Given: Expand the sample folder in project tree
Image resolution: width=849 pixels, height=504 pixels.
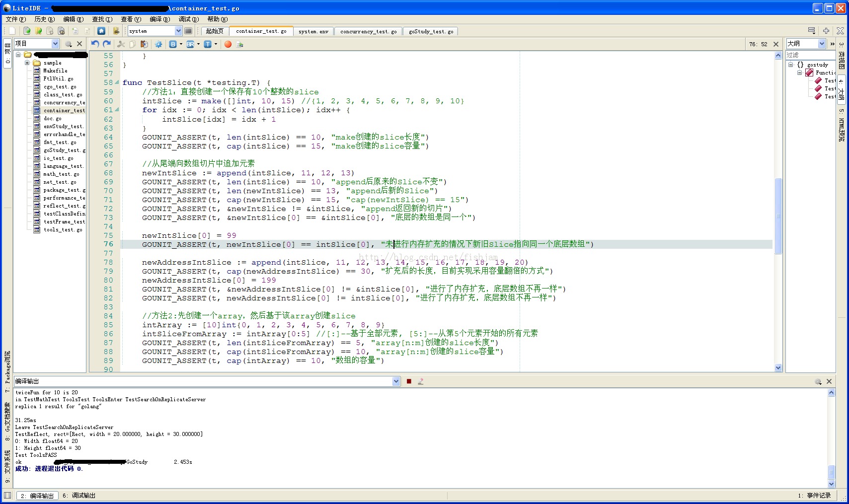Looking at the screenshot, I should (27, 63).
